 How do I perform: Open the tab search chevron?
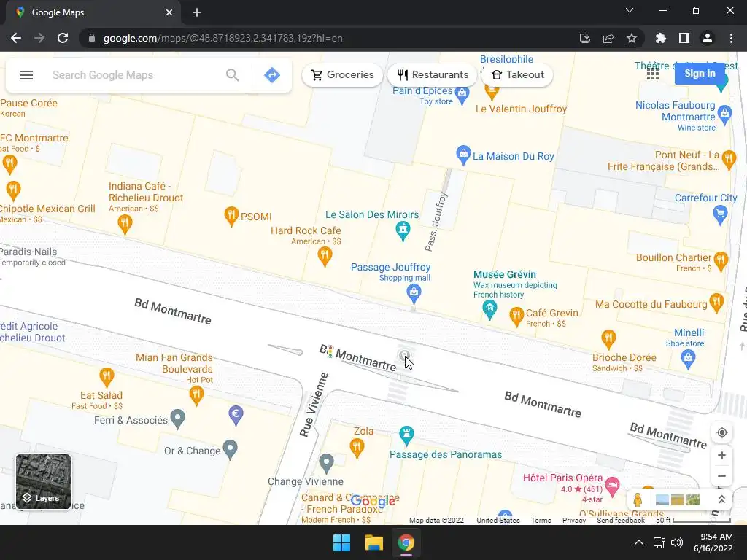pos(630,10)
